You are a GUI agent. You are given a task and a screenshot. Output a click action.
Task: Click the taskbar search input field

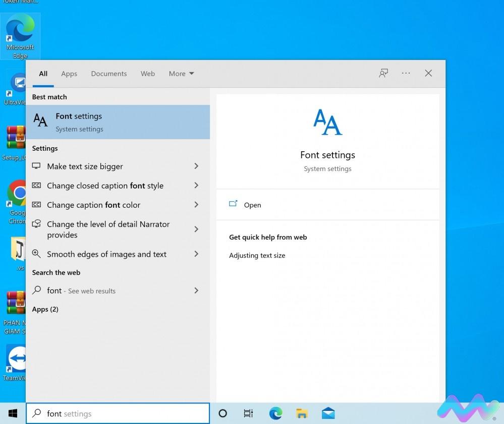(118, 413)
